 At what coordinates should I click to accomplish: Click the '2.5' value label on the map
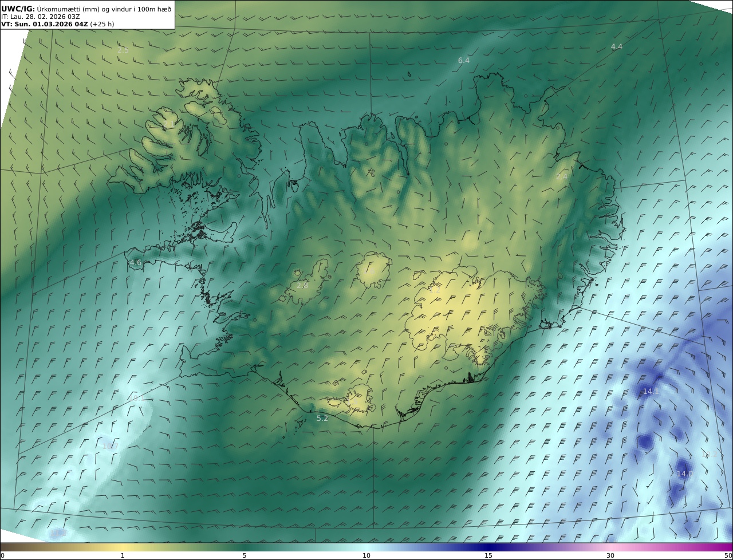point(123,50)
